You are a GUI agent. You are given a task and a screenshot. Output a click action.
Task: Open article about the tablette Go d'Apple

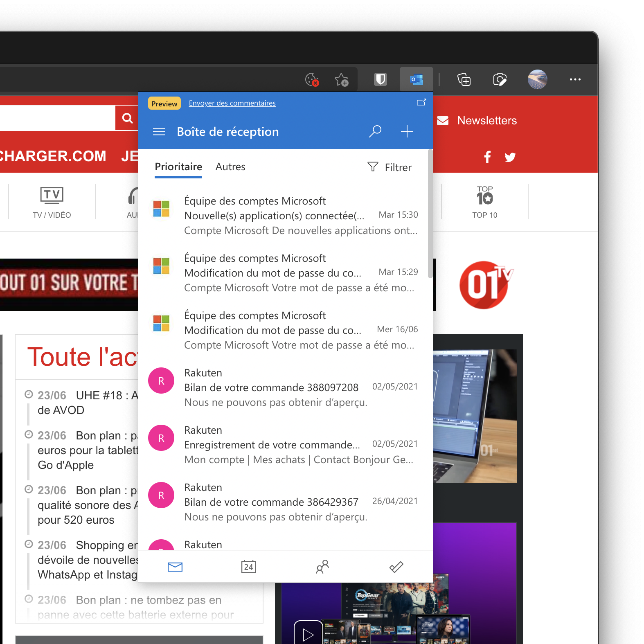coord(87,450)
